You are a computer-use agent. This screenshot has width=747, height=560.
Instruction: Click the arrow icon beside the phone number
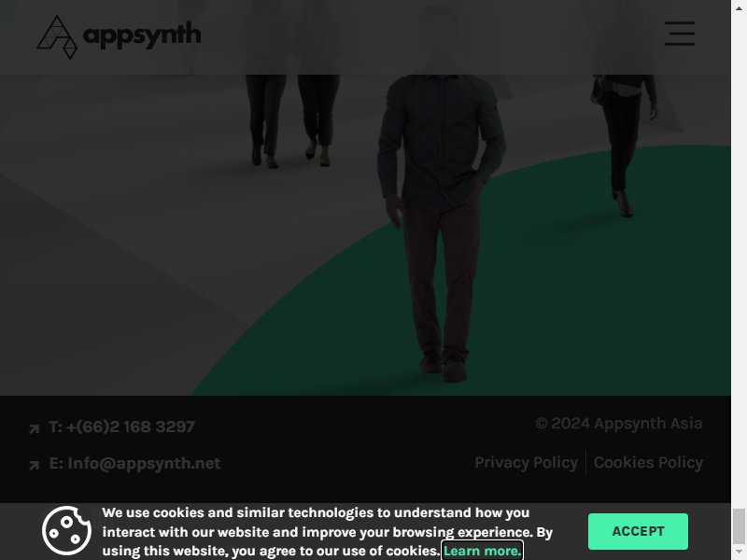(34, 428)
